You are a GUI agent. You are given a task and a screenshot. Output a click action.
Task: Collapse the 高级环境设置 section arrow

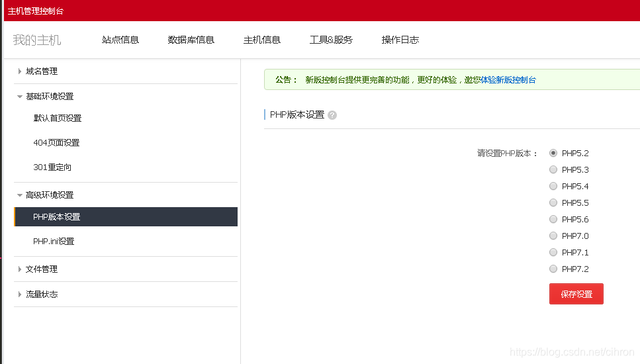coord(20,195)
